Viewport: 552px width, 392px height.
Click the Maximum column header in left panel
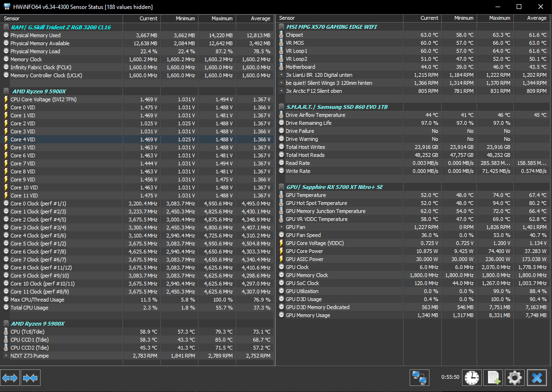tap(217, 18)
